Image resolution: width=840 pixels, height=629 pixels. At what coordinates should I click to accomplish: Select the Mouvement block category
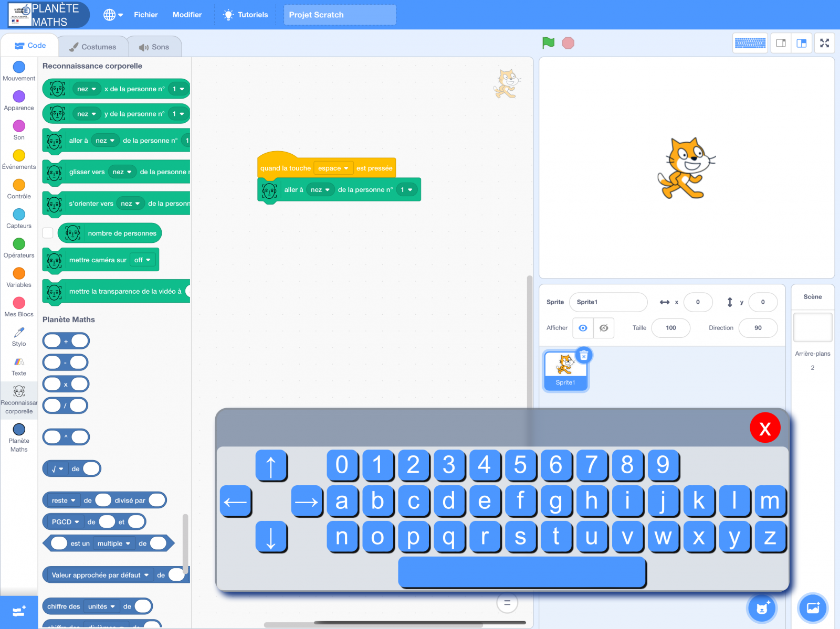pyautogui.click(x=19, y=71)
